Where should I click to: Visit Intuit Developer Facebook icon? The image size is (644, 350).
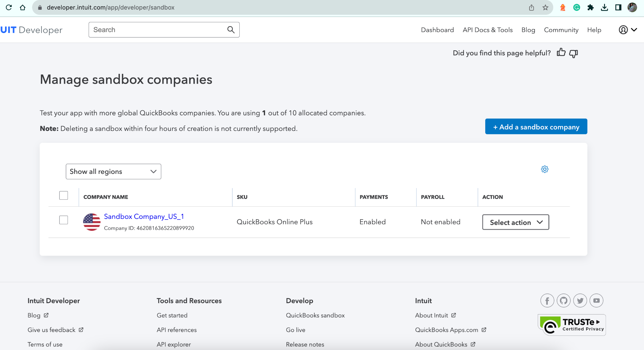547,301
